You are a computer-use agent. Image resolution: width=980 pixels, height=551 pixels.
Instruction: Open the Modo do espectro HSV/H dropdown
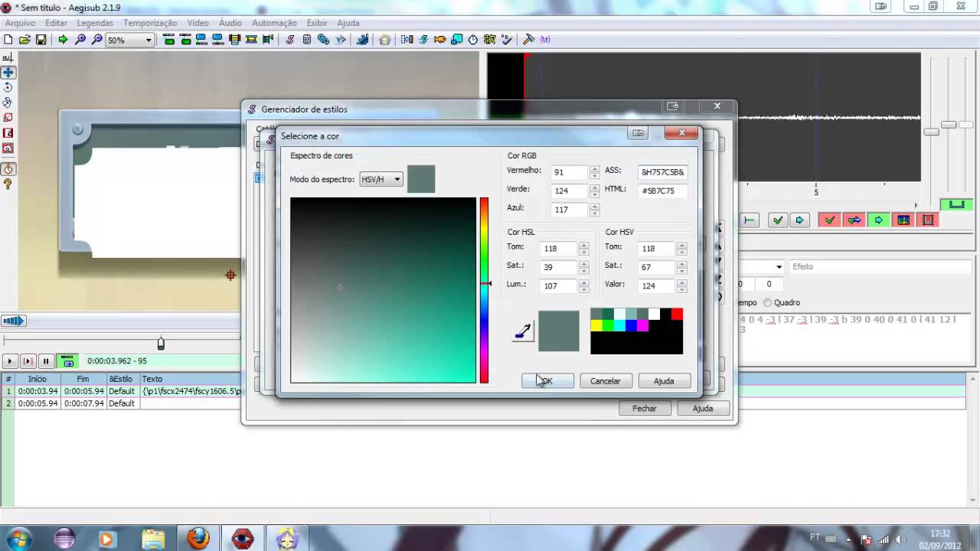pyautogui.click(x=381, y=179)
